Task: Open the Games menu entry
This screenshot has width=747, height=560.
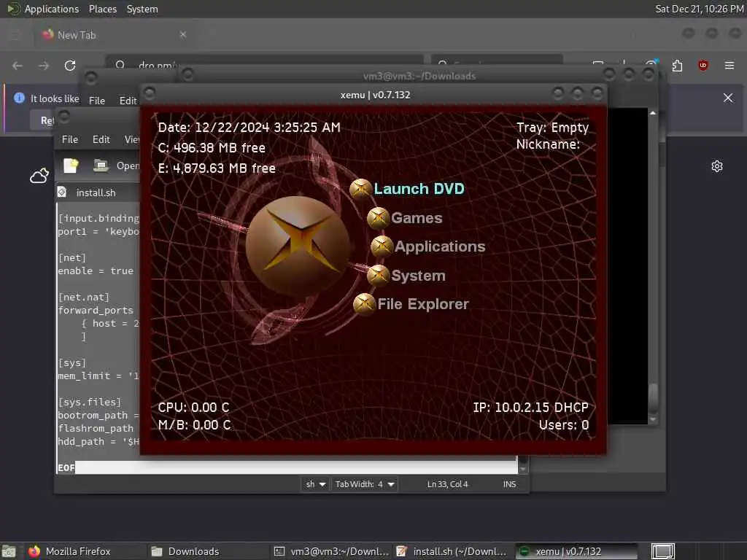Action: coord(417,217)
